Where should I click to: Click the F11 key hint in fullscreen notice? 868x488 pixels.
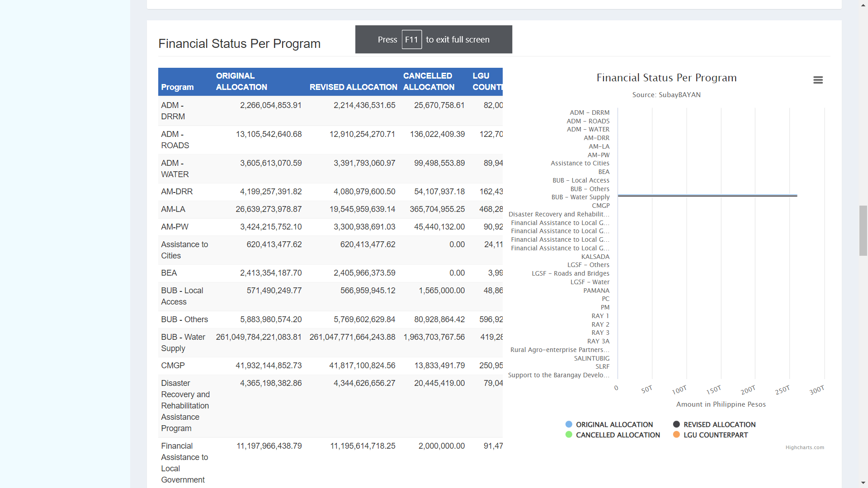point(411,39)
